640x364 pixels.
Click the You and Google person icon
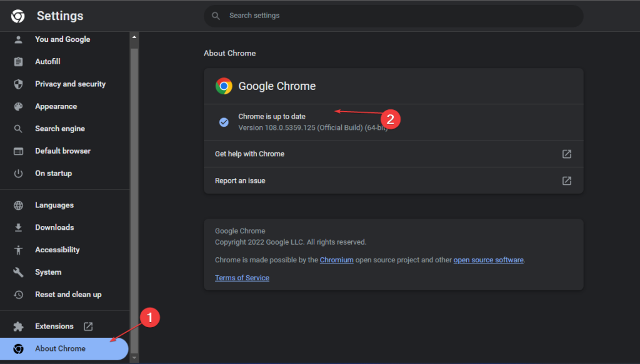18,39
